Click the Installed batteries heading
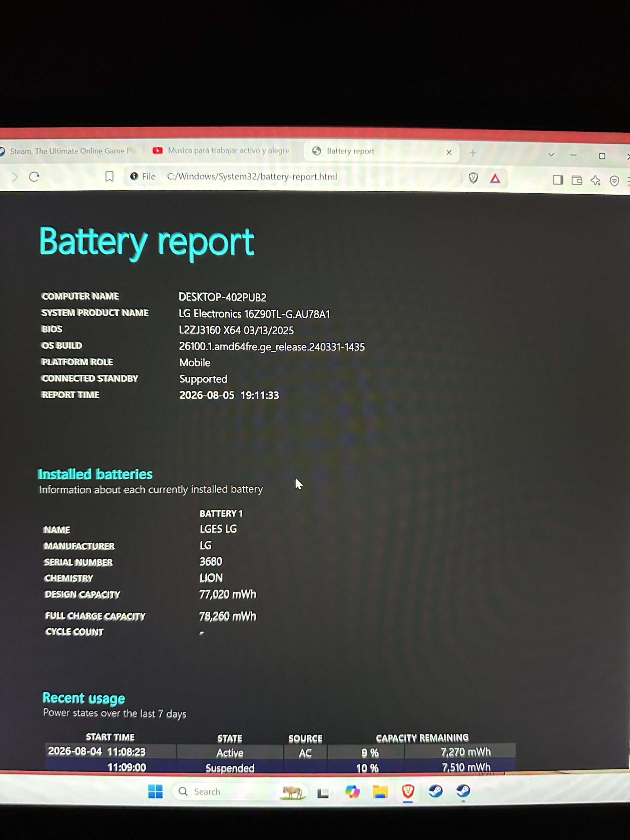Screen dimensions: 630x840 coord(95,474)
